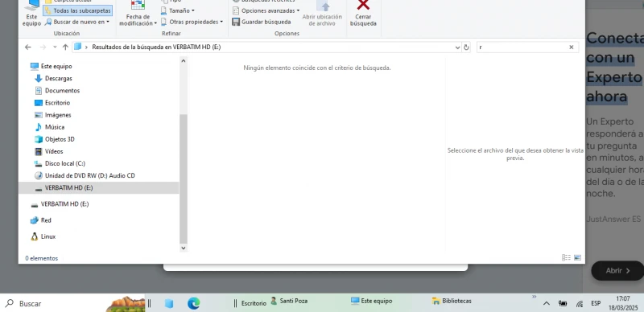
Task: Expand the Tamaño filter dropdown
Action: pos(178,10)
